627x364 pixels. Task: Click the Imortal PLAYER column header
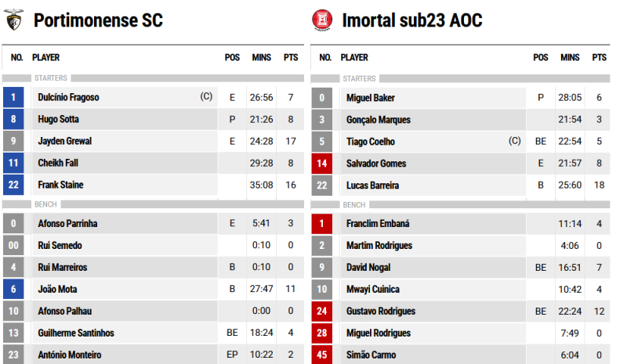[x=354, y=58]
